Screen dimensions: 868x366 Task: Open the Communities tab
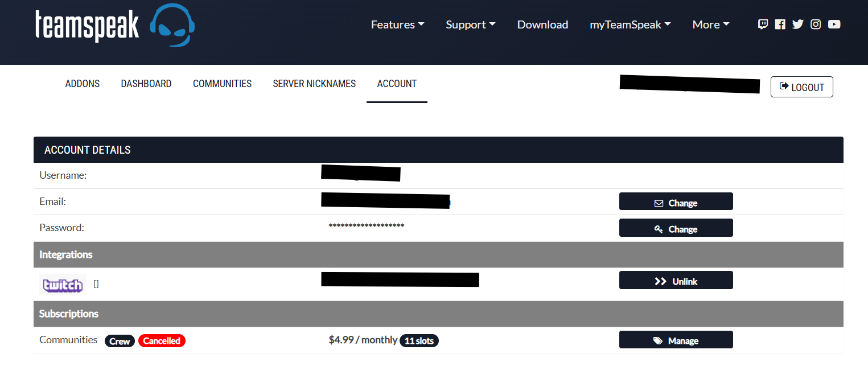[222, 84]
